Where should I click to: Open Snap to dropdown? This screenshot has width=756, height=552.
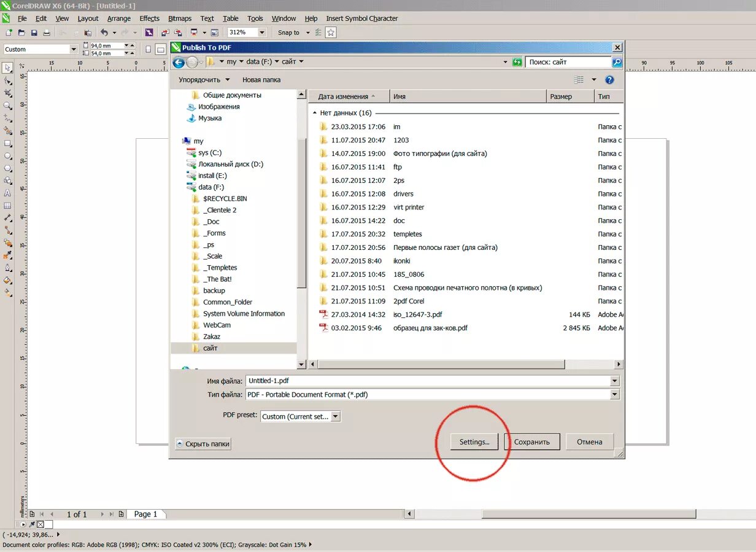click(307, 33)
